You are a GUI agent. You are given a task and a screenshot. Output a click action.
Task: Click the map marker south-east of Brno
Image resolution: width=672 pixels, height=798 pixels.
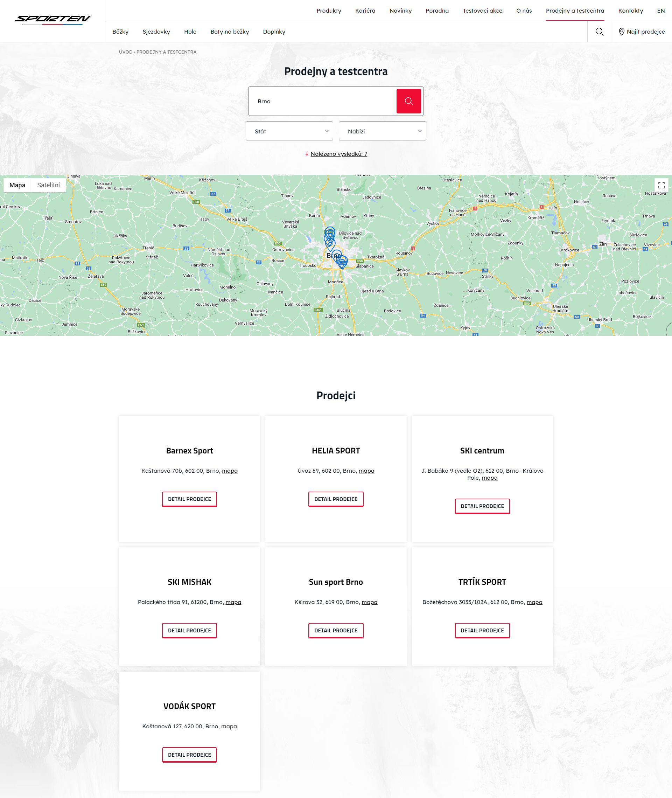tap(343, 263)
